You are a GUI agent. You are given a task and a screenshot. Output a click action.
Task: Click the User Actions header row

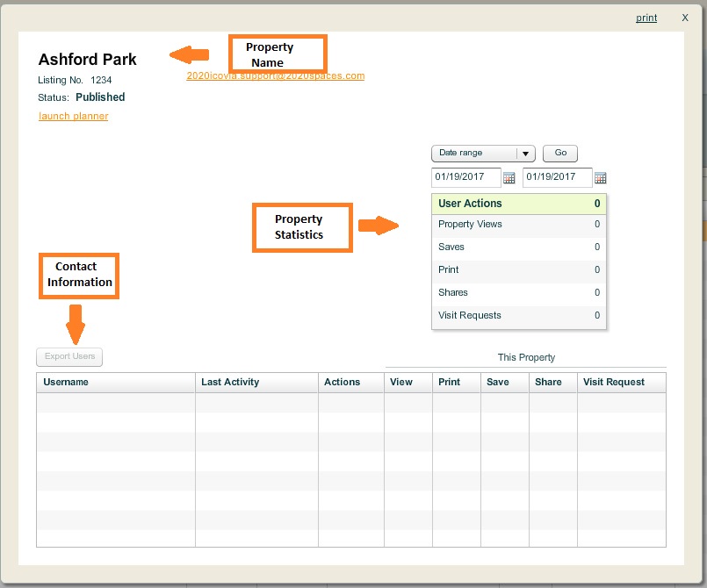[518, 204]
